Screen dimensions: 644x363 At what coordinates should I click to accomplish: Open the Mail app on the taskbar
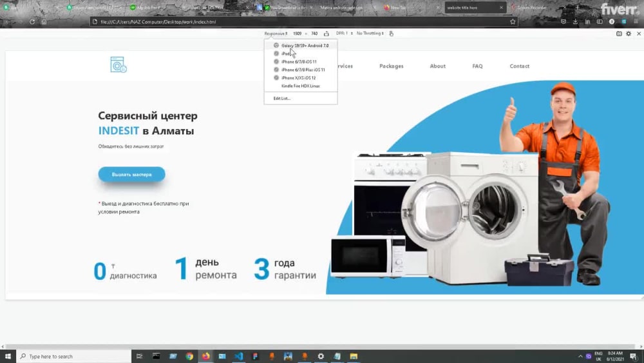click(222, 356)
